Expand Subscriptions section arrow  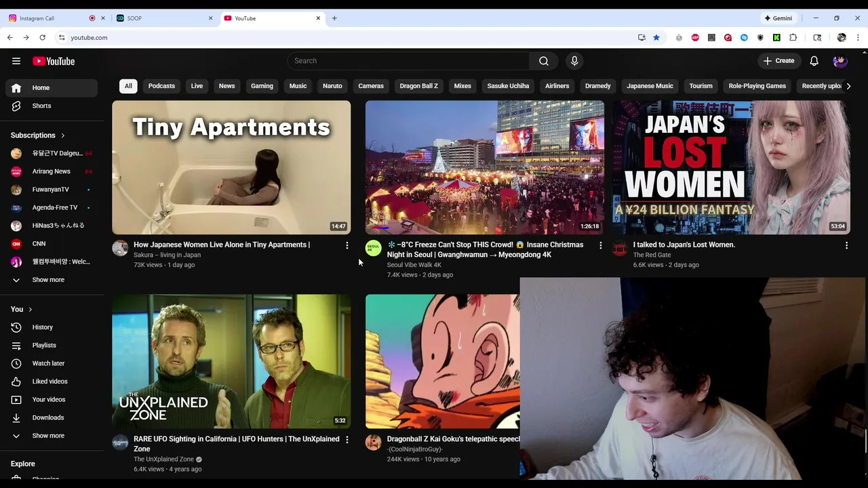[x=63, y=136]
